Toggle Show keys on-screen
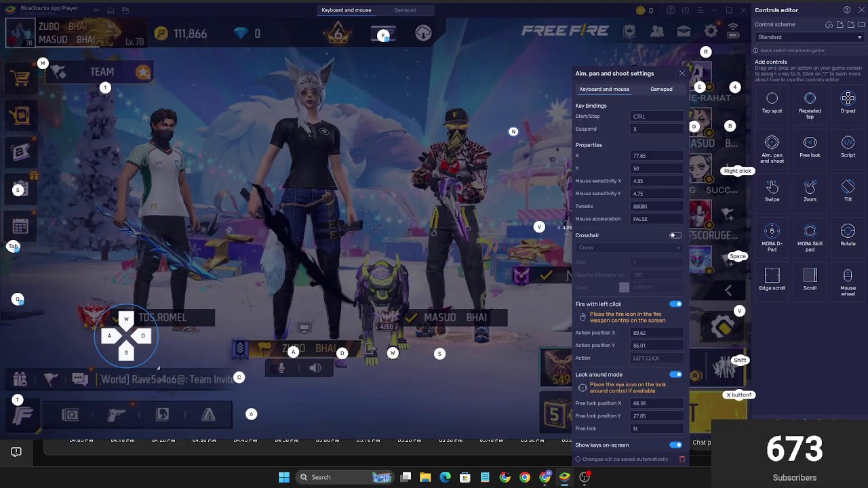 675,445
